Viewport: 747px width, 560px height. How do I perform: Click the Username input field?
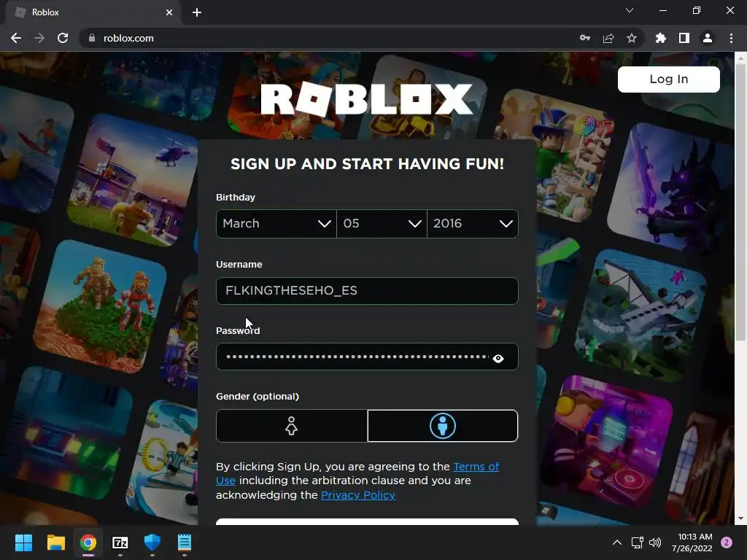[x=367, y=290]
